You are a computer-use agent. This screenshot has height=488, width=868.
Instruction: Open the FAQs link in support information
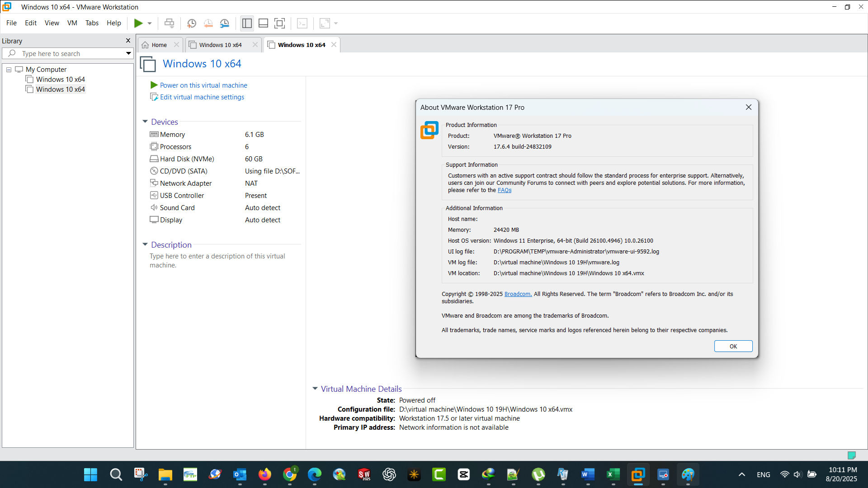(505, 190)
